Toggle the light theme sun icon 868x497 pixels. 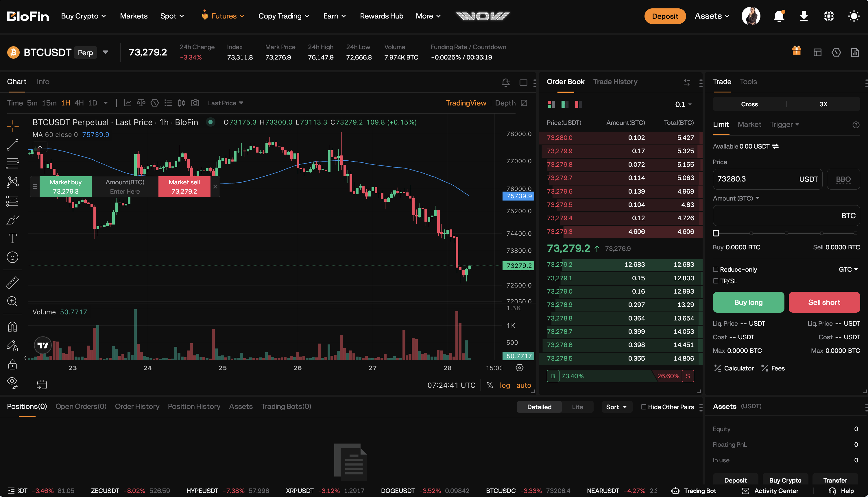(854, 16)
